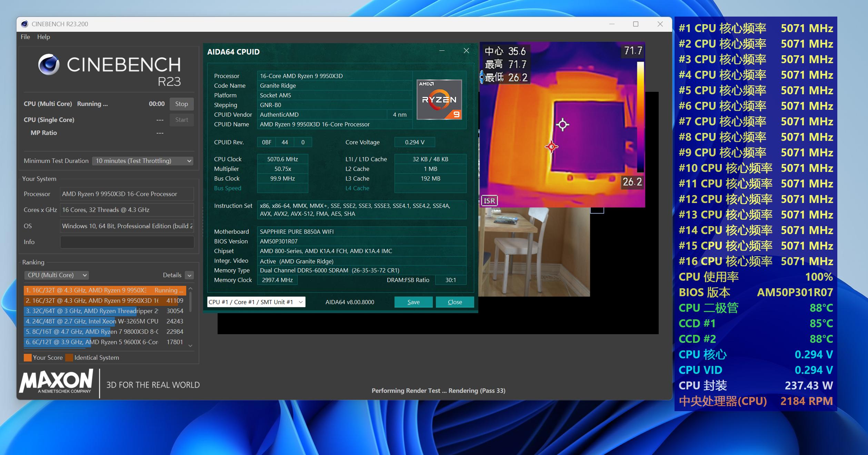Click the MAXON logo
Image resolution: width=868 pixels, height=455 pixels.
click(x=56, y=381)
